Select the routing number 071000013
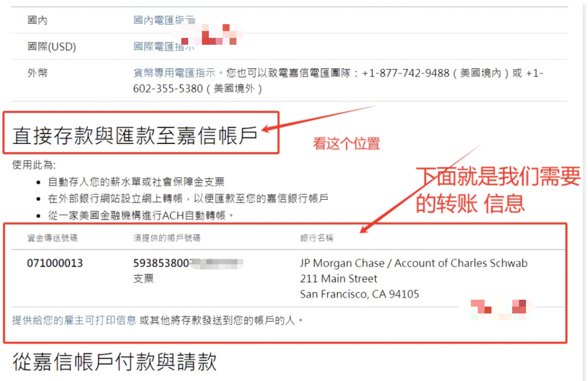588x381 pixels. click(55, 263)
